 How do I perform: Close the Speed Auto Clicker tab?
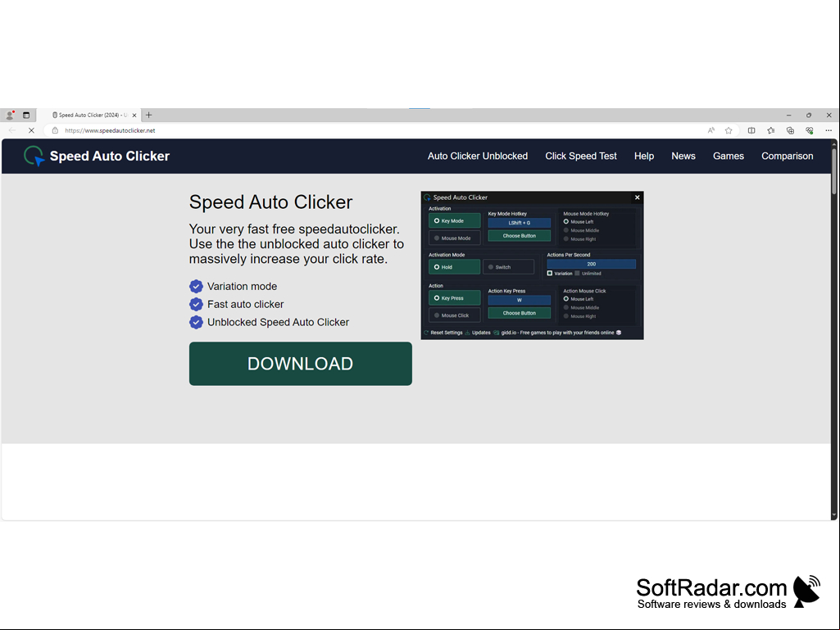pos(134,116)
